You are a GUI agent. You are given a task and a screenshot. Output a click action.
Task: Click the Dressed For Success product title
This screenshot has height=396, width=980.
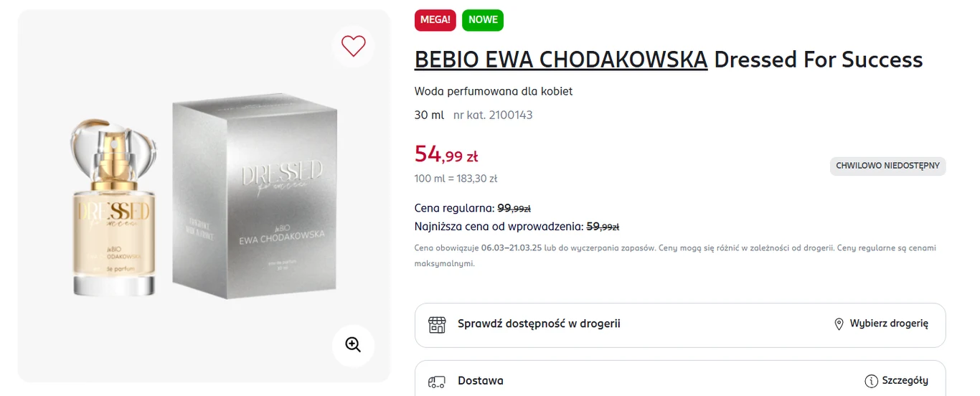click(819, 60)
